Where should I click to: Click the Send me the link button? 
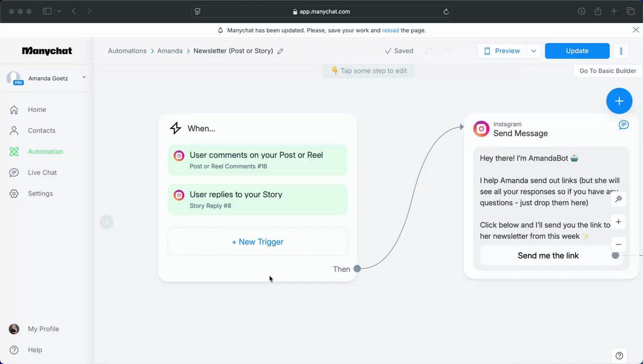click(548, 256)
